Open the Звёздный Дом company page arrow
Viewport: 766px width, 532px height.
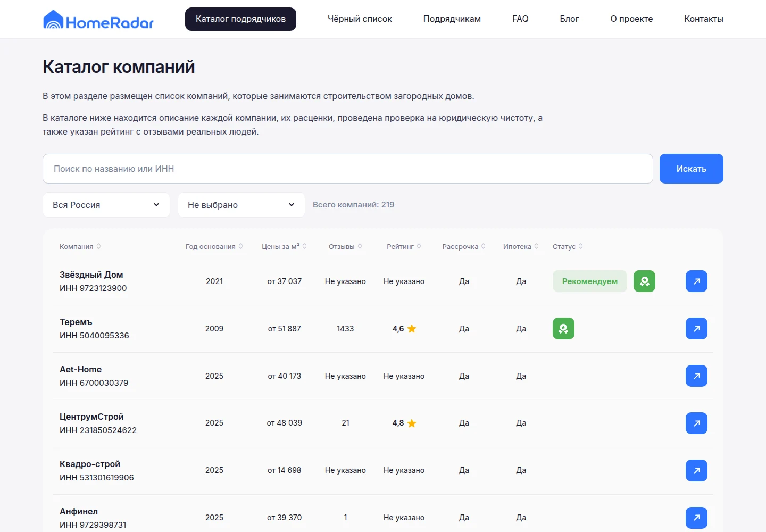(x=696, y=281)
